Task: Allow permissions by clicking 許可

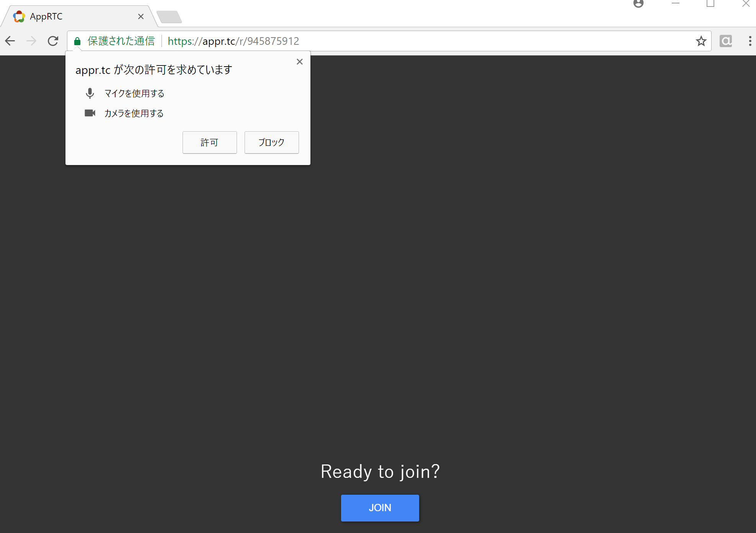Action: click(209, 142)
